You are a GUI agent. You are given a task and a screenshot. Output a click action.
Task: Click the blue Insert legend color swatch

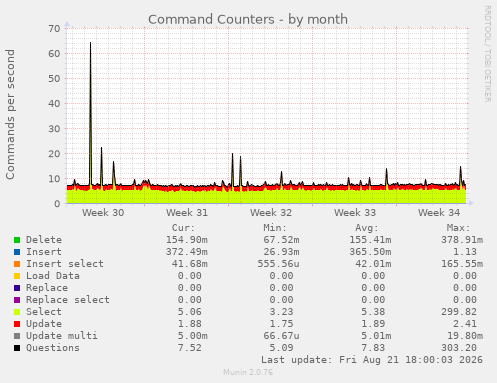17,252
